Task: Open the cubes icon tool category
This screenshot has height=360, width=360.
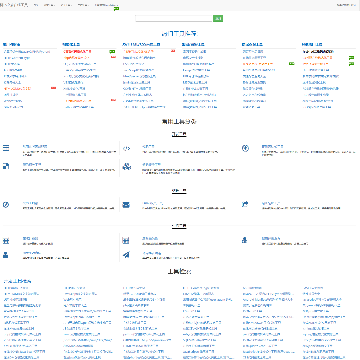Action: click(126, 166)
